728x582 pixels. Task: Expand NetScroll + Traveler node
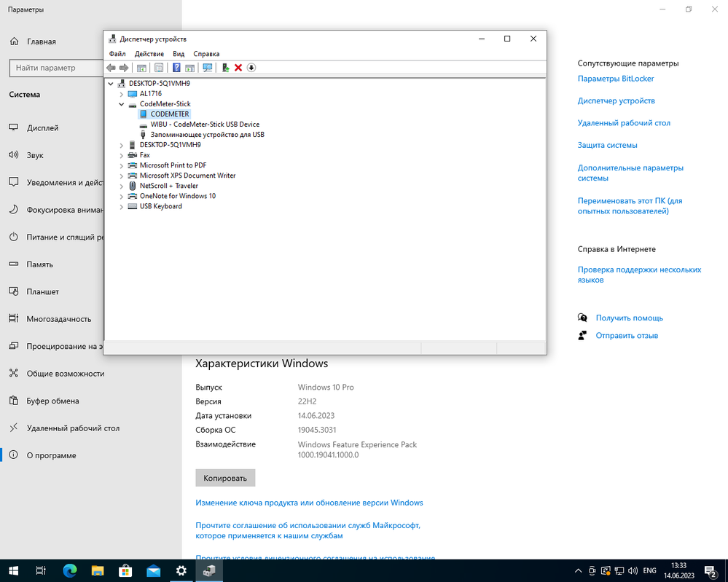tap(121, 186)
